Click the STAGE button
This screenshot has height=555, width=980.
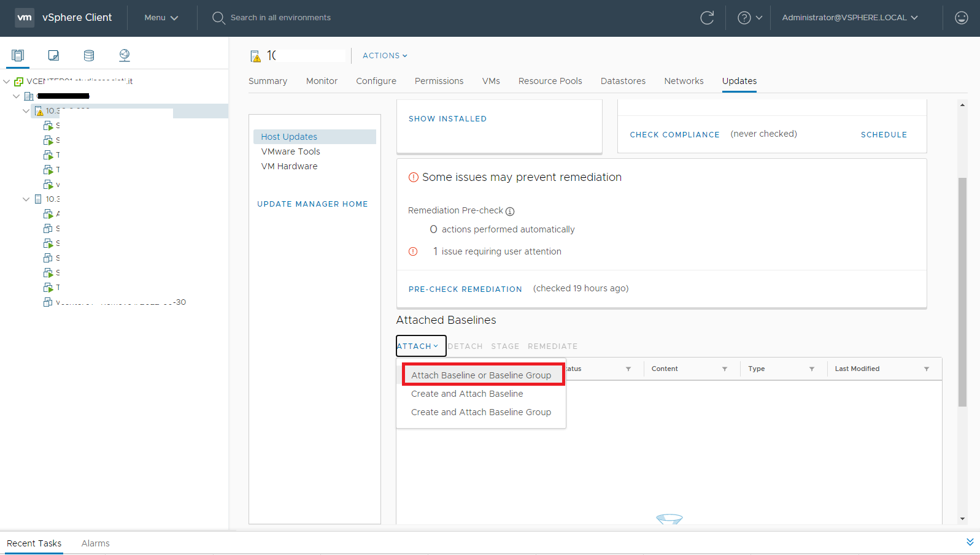(505, 346)
